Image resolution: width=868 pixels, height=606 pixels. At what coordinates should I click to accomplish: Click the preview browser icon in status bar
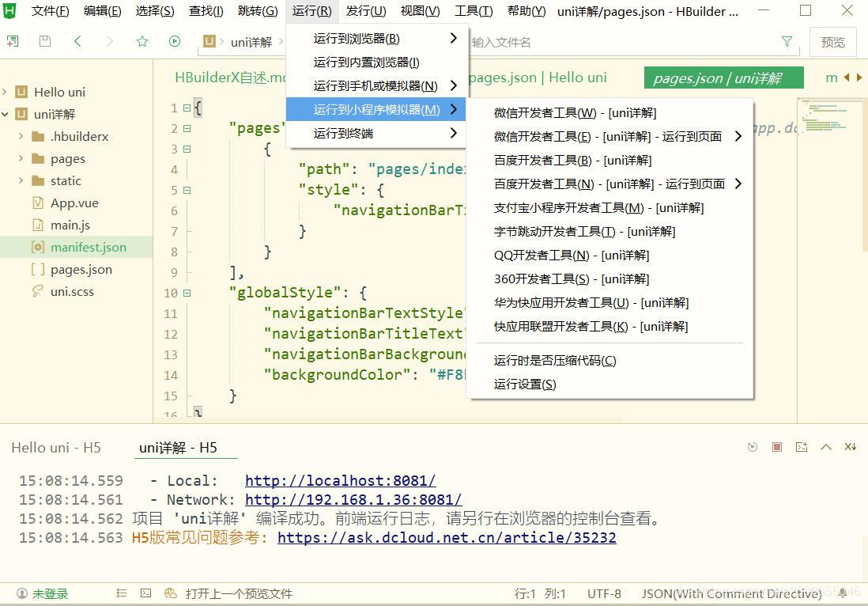pyautogui.click(x=171, y=593)
